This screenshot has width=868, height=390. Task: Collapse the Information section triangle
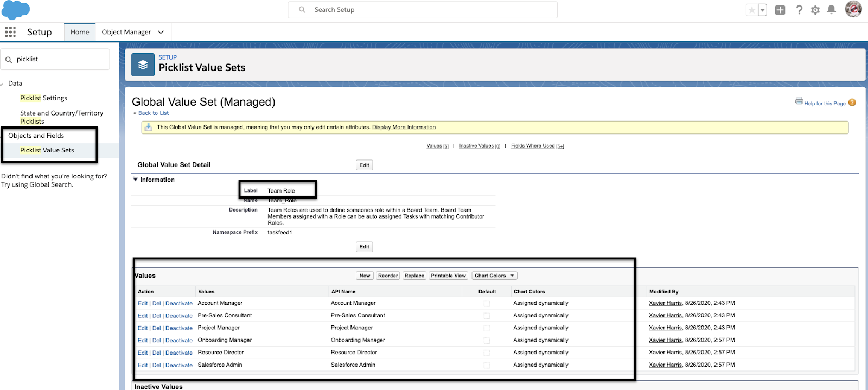(136, 180)
